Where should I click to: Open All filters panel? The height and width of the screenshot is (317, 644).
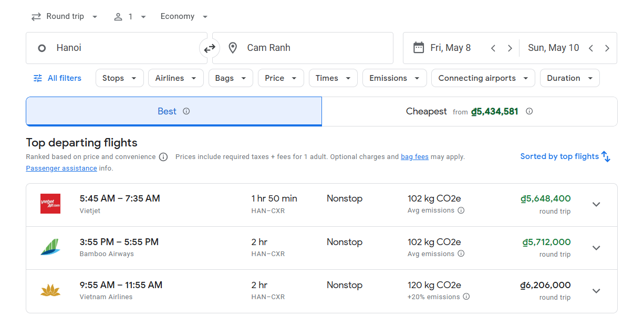point(57,78)
